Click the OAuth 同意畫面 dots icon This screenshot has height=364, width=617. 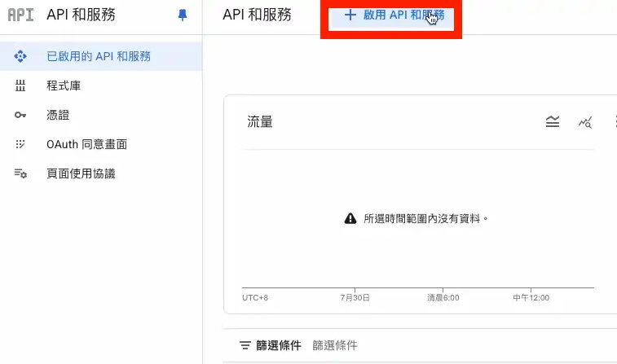20,144
